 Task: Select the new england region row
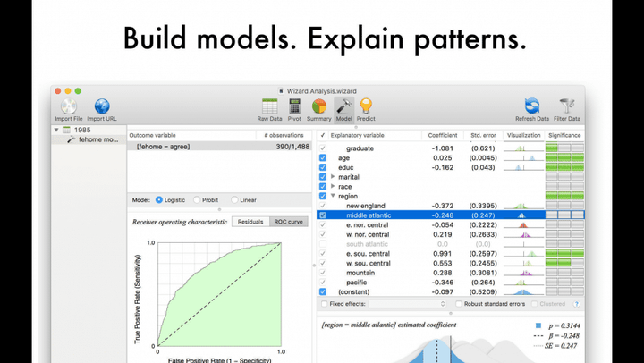pyautogui.click(x=451, y=206)
